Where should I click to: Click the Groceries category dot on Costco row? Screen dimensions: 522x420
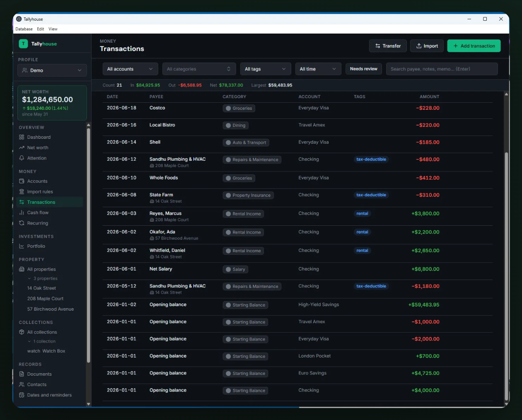(x=228, y=109)
